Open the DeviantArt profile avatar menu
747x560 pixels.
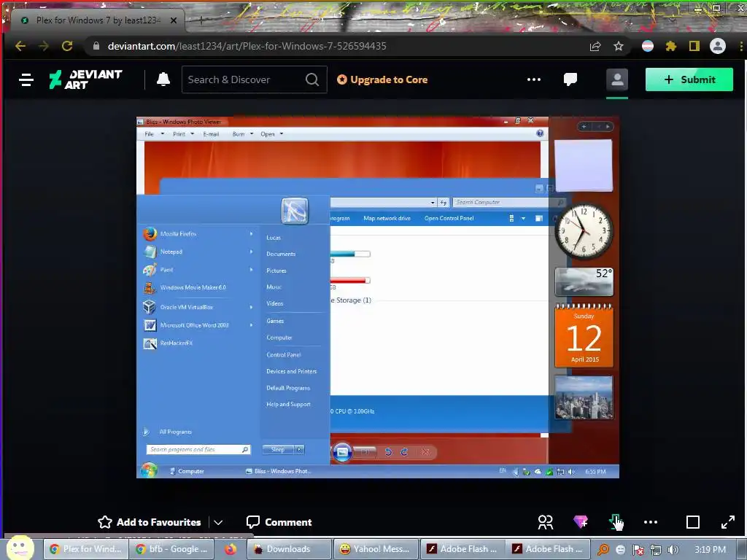coord(617,79)
